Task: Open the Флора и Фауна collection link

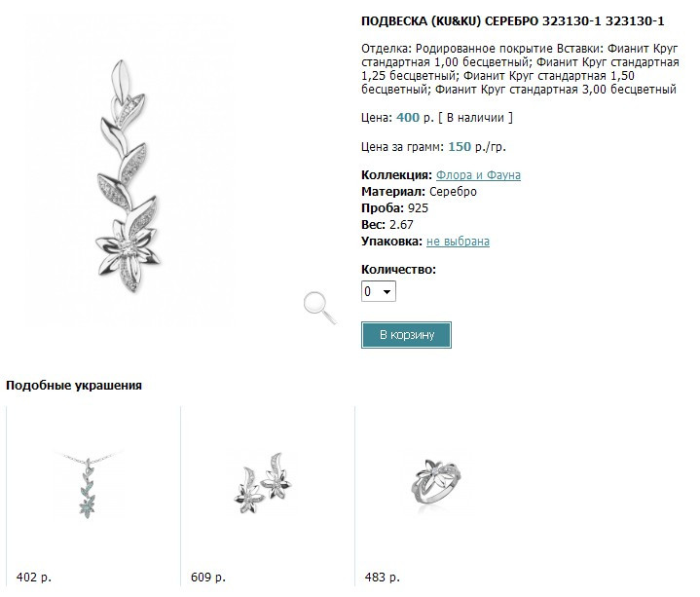Action: pyautogui.click(x=478, y=175)
